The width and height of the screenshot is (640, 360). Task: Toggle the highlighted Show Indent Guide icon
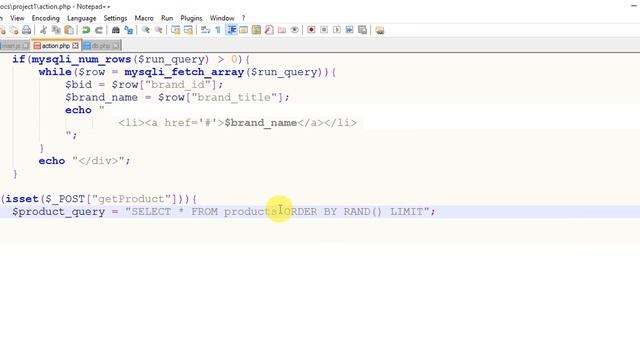[x=231, y=30]
